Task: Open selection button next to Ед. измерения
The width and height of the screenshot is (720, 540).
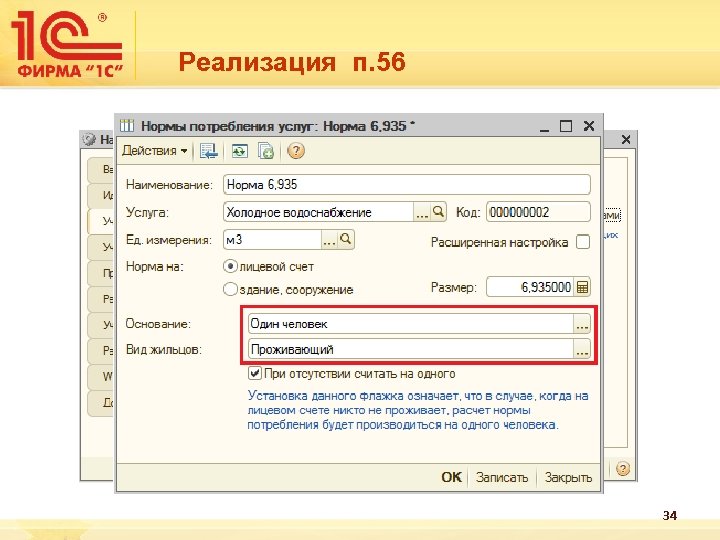Action: click(x=329, y=240)
